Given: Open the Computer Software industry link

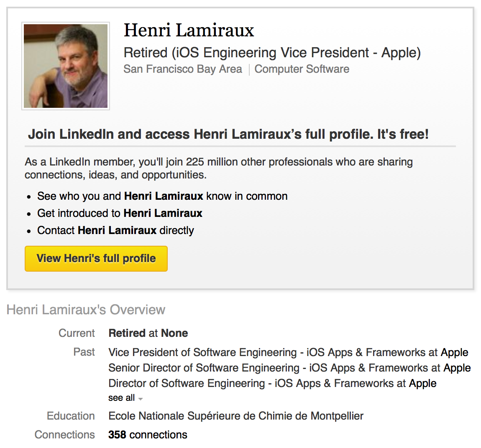Looking at the screenshot, I should coord(302,69).
